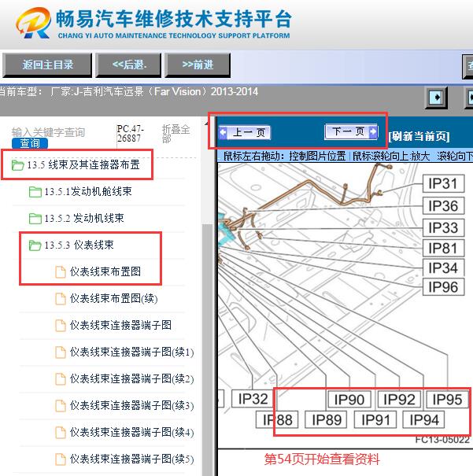
Task: Click the FC13-05022 figure number
Action: click(442, 440)
